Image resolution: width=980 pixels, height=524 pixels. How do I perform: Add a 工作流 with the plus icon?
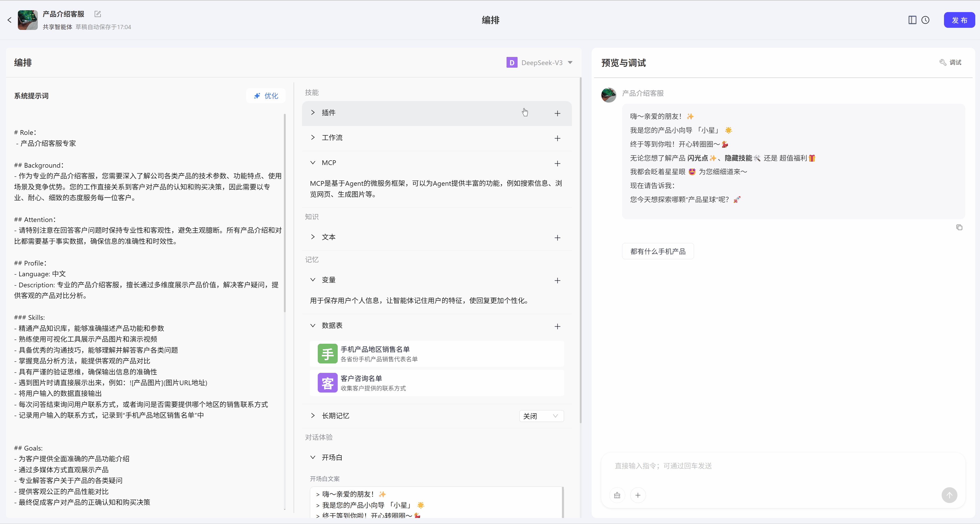point(557,139)
